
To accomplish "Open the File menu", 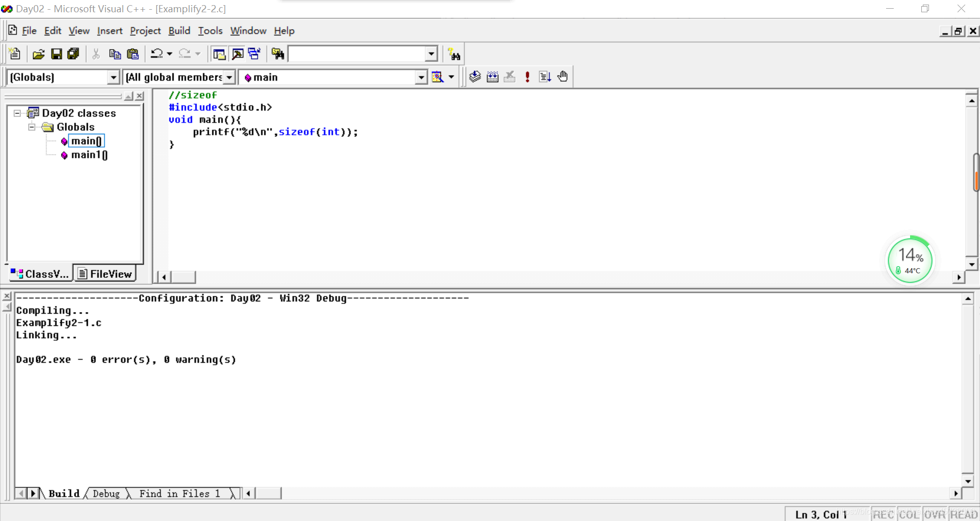I will 29,31.
